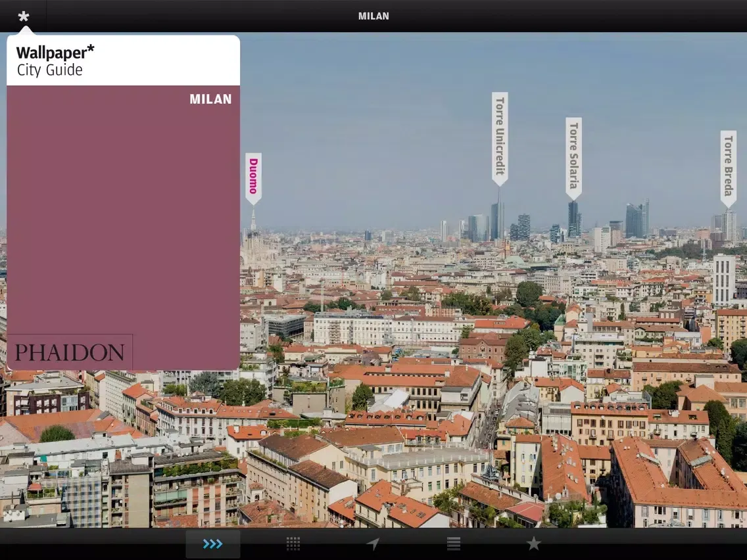Click the Wallpaper* City Guide title

click(x=55, y=60)
